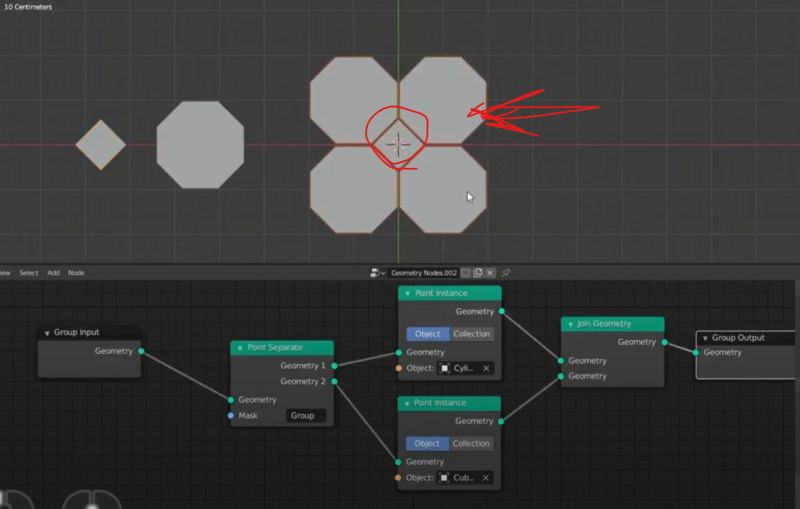
Task: Collapse the Group Output node
Action: coord(705,338)
